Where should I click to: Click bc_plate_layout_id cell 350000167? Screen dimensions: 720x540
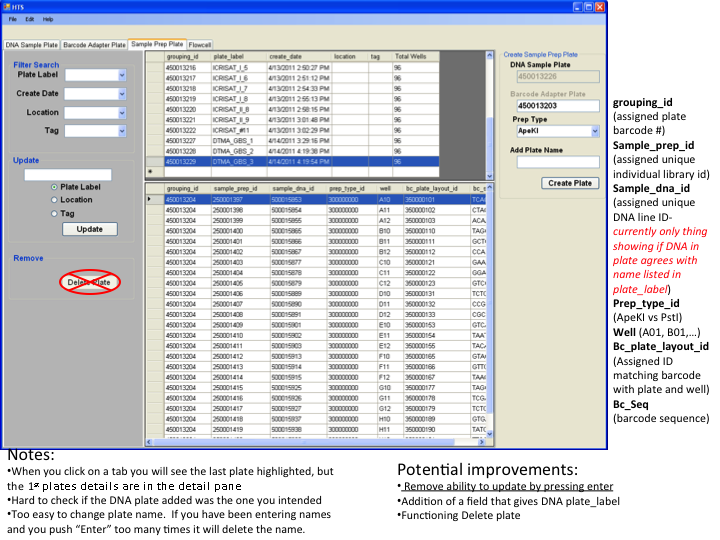(436, 377)
